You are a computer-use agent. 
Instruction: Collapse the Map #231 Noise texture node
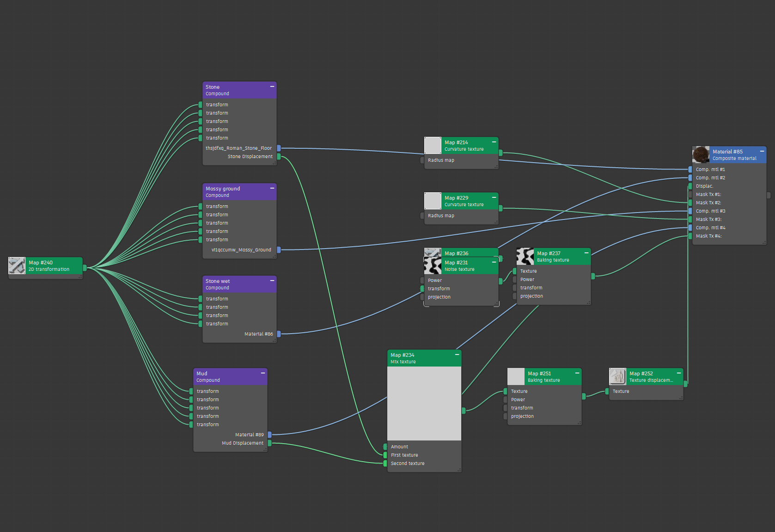tap(494, 263)
